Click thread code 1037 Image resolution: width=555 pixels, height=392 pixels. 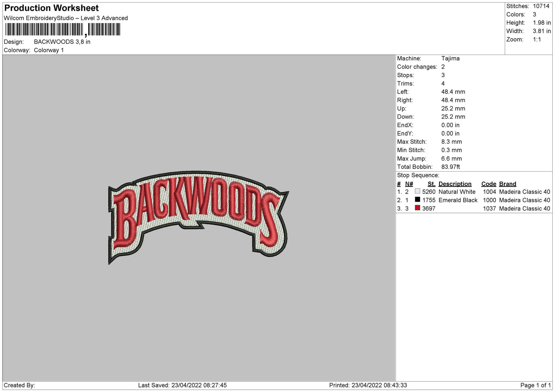[490, 209]
